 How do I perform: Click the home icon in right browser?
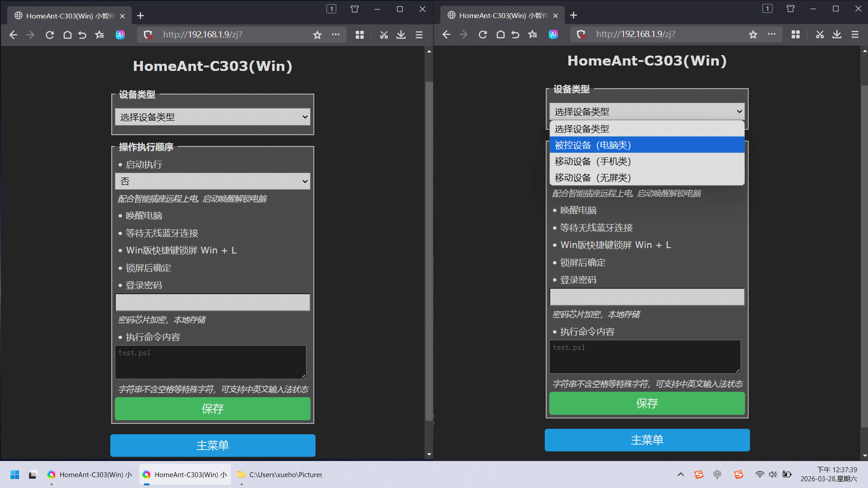500,34
